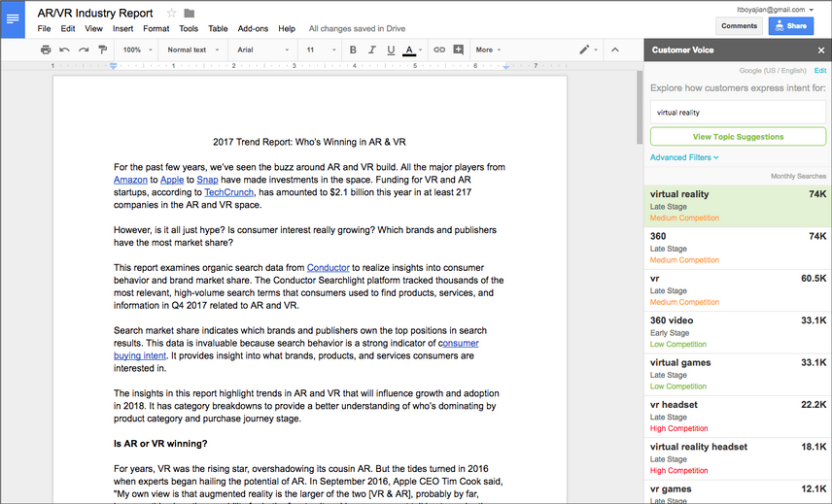
Task: Click the Comments button
Action: 739,26
